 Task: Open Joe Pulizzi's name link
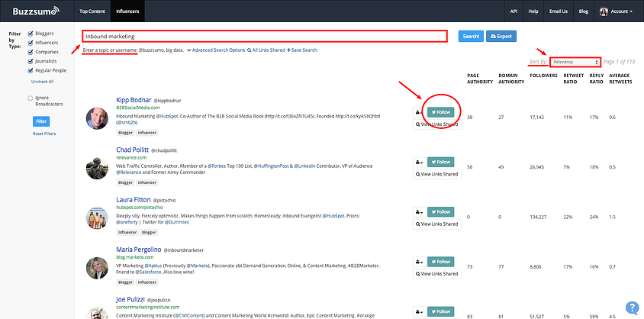(x=130, y=300)
